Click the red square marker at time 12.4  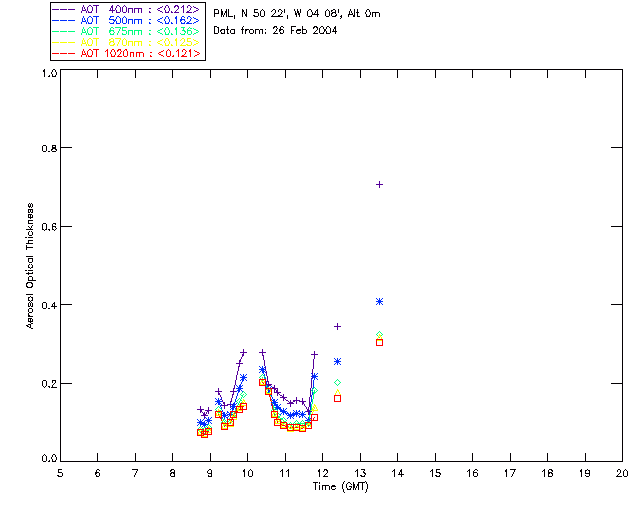point(338,398)
